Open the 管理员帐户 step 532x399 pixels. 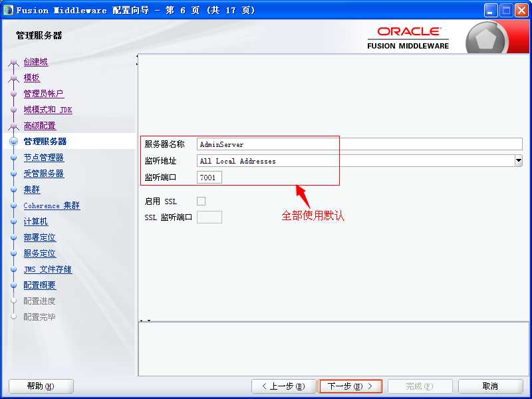44,94
